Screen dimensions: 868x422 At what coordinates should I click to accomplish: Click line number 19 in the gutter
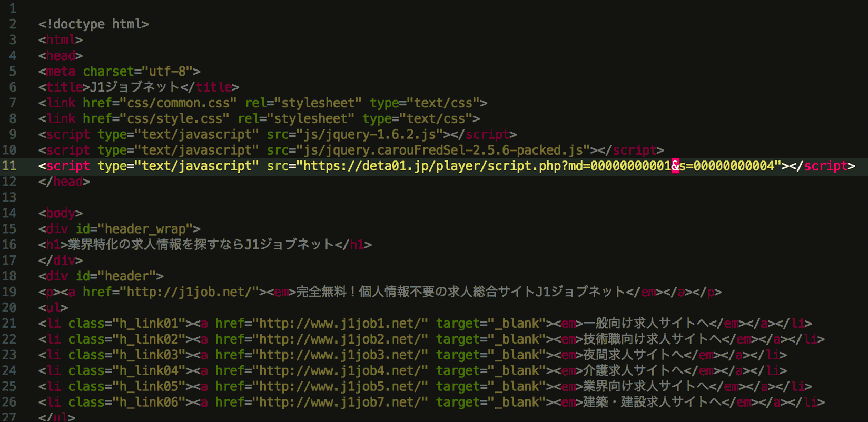(x=9, y=292)
